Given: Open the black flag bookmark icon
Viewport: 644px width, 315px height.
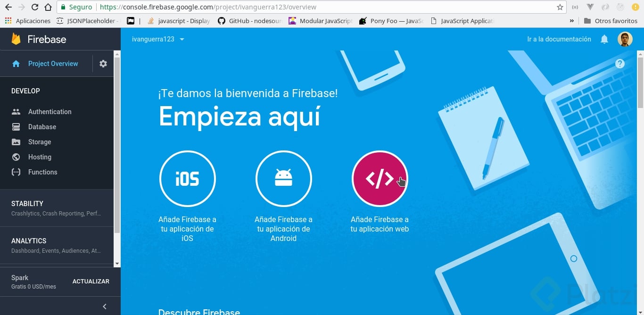Looking at the screenshot, I should coord(131,21).
